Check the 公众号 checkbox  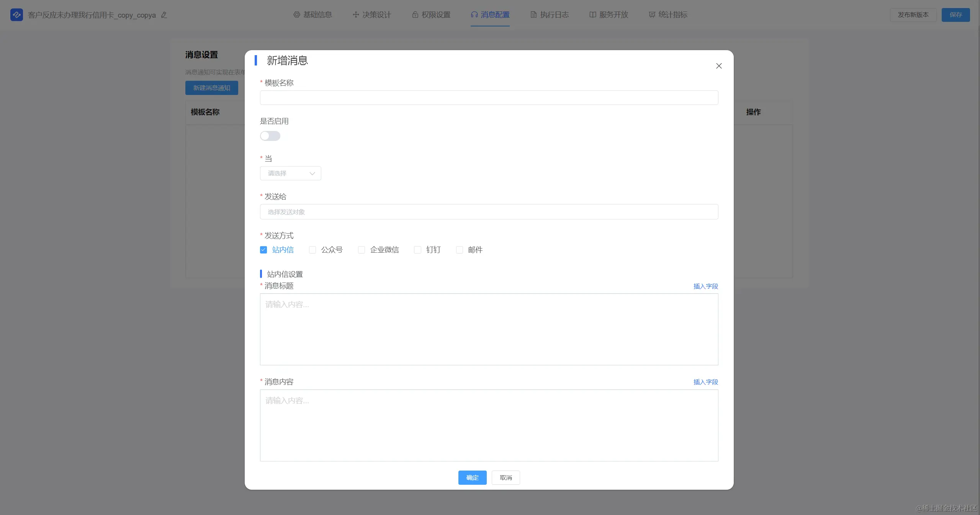click(312, 250)
